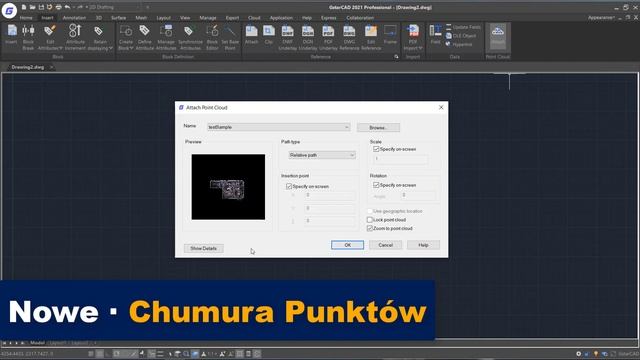Insert a Field from the Data panel
Screen dimensions: 640x360
click(436, 35)
